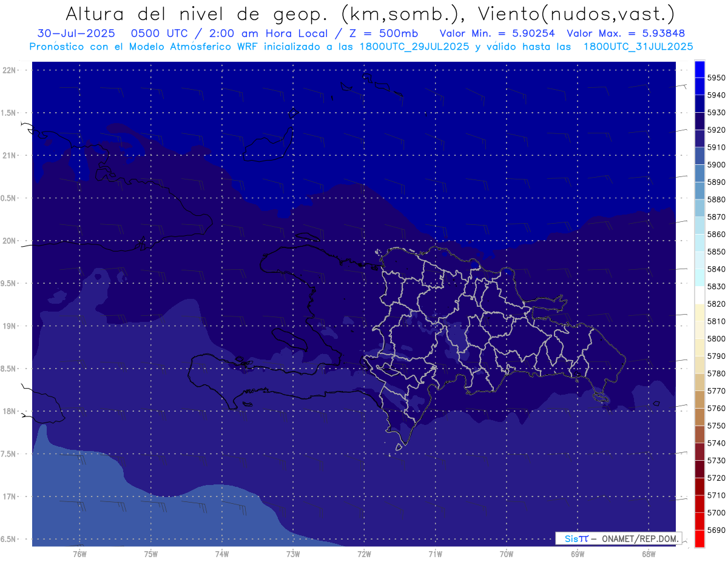Click the 20N latitude label
Screen dimensions: 728x562
point(8,241)
